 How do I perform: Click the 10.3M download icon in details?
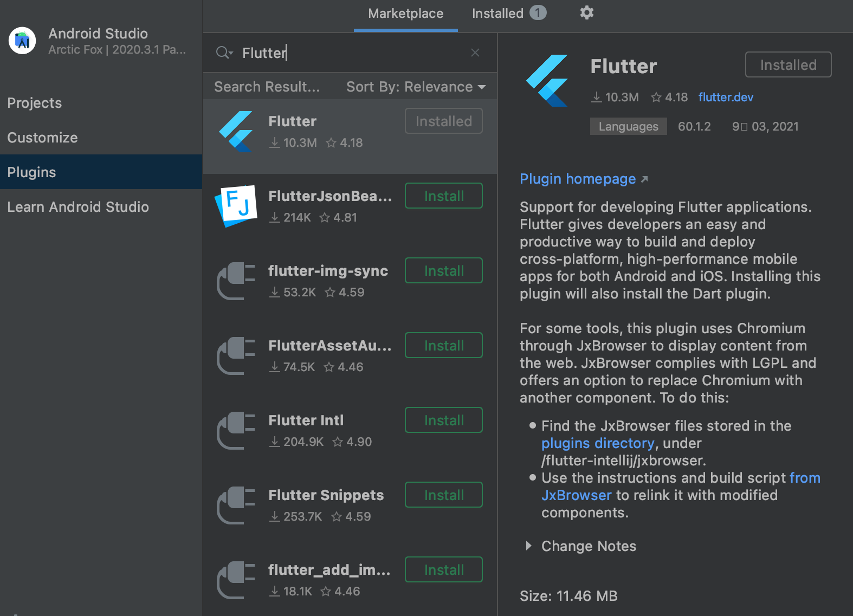597,97
